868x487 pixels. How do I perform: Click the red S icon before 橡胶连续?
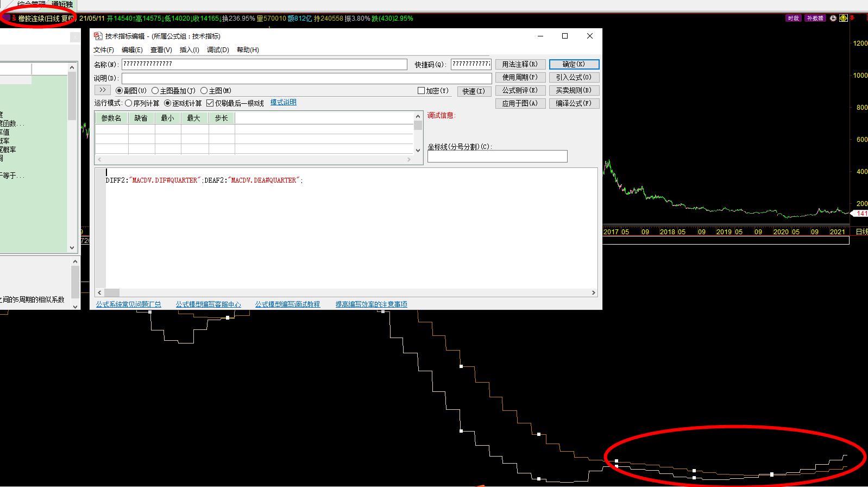coord(14,18)
